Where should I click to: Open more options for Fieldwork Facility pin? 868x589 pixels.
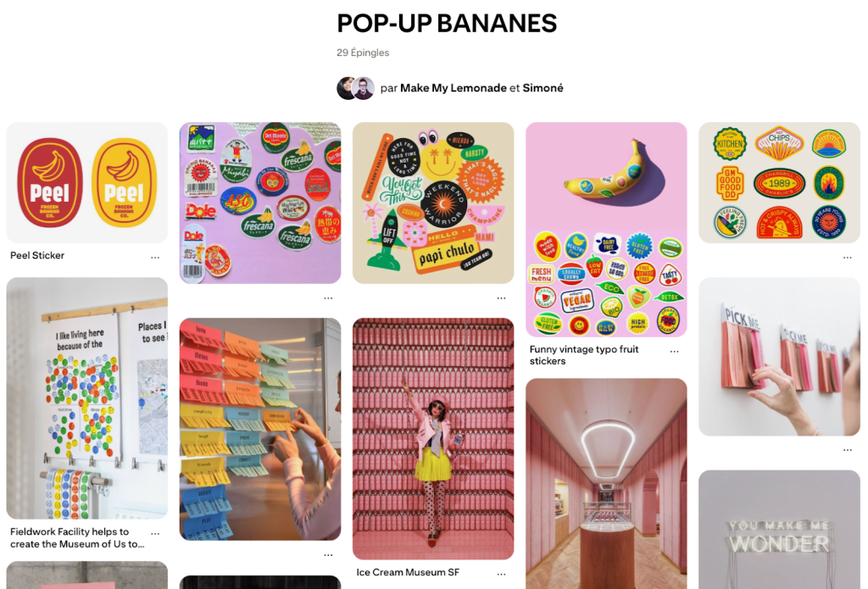(x=155, y=534)
